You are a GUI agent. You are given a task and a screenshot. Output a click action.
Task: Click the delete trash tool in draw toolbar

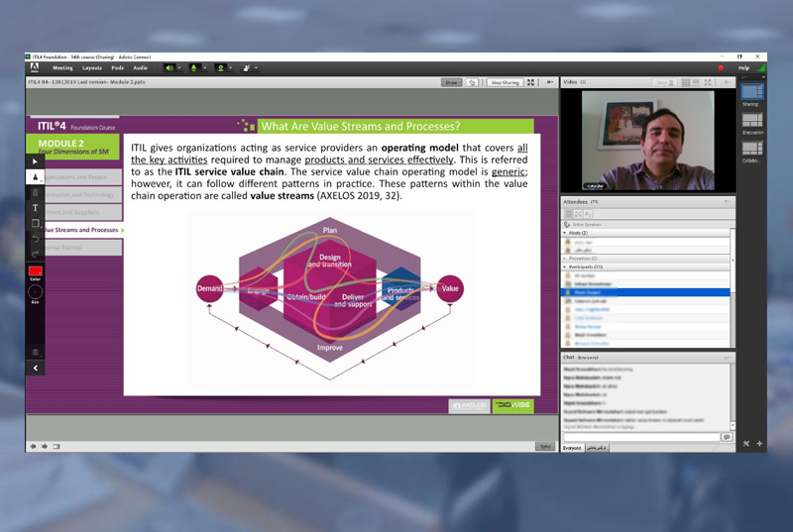click(x=35, y=192)
